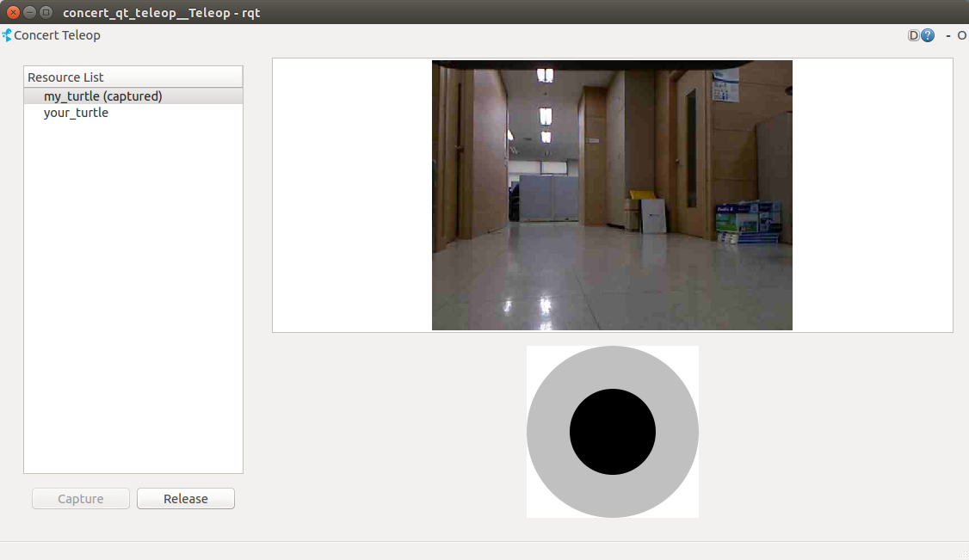This screenshot has height=560, width=969.
Task: Click the robot camera view image
Action: (x=612, y=195)
